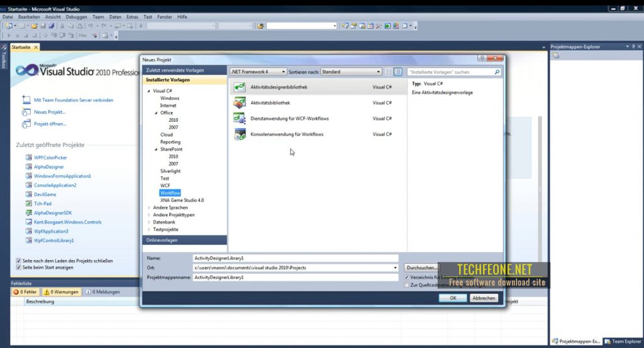Screen dimensions: 644x348
Task: Open the Sortieren nach Standard dropdown
Action: coord(351,72)
